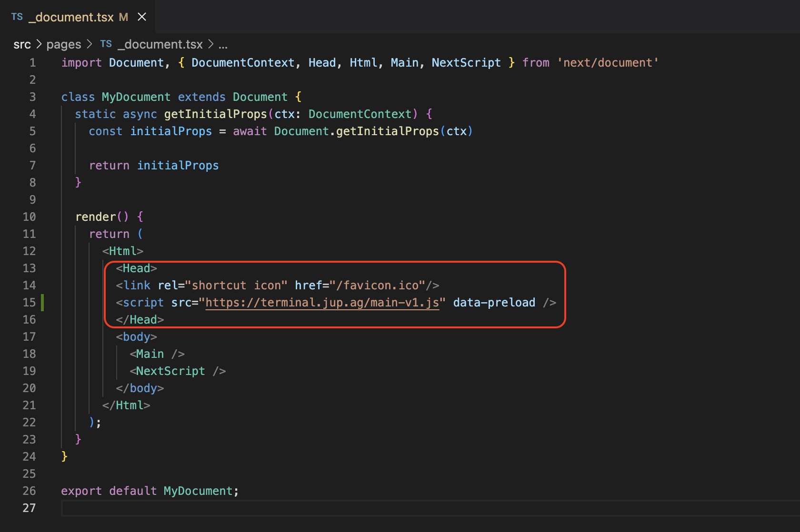800x532 pixels.
Task: Place cursor on empty line 27
Action: click(x=286, y=508)
